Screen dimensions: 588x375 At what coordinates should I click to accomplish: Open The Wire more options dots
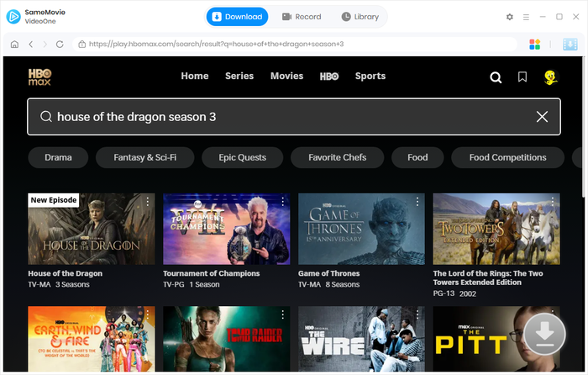pos(417,314)
